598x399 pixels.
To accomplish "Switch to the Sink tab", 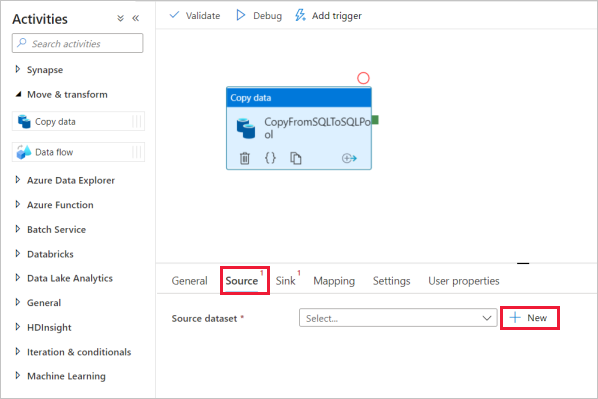I will point(286,281).
